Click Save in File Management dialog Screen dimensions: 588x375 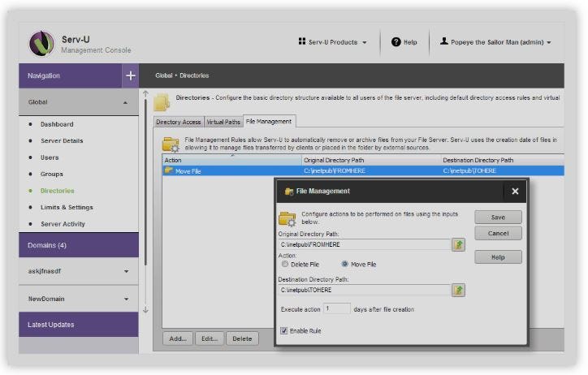coord(498,217)
